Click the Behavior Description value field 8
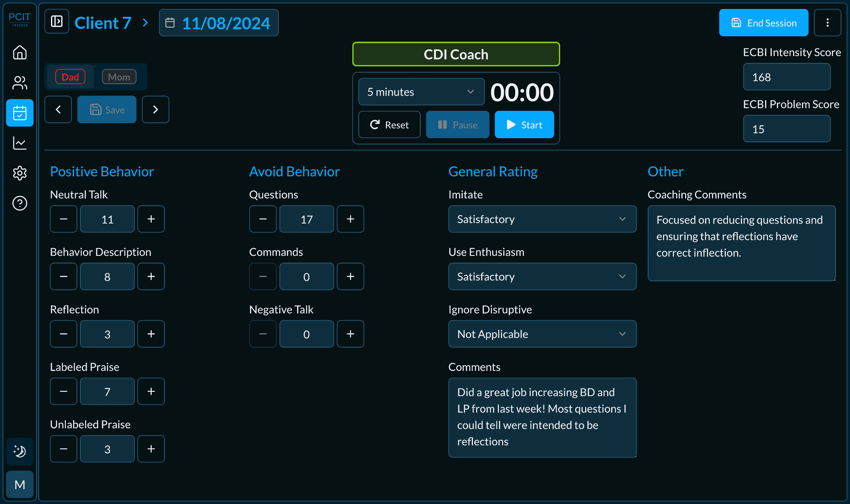 108,277
